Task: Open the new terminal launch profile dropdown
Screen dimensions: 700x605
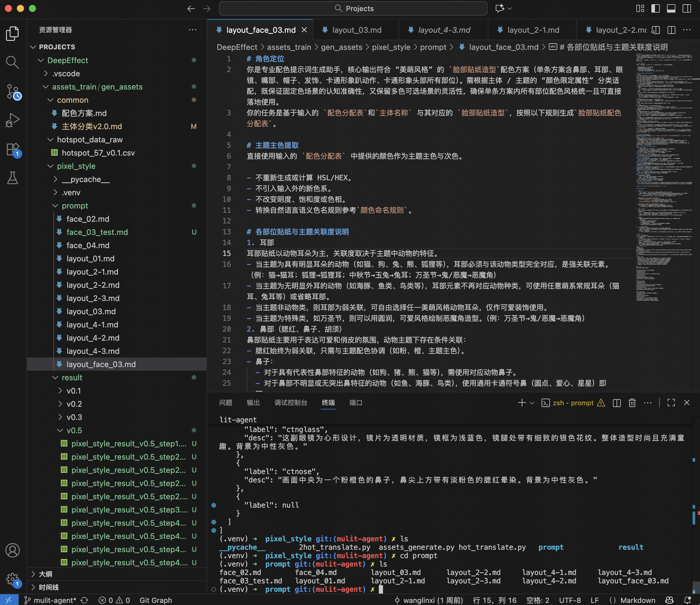Action: pos(532,403)
